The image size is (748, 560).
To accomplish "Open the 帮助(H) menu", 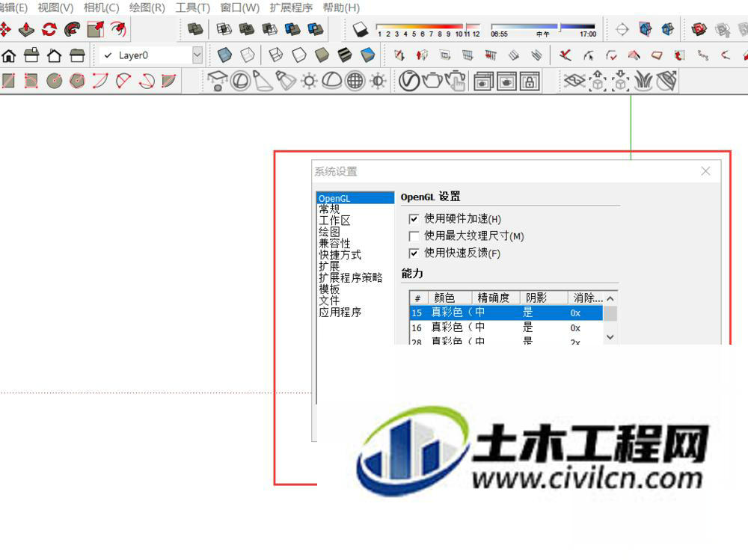I will 341,7.
